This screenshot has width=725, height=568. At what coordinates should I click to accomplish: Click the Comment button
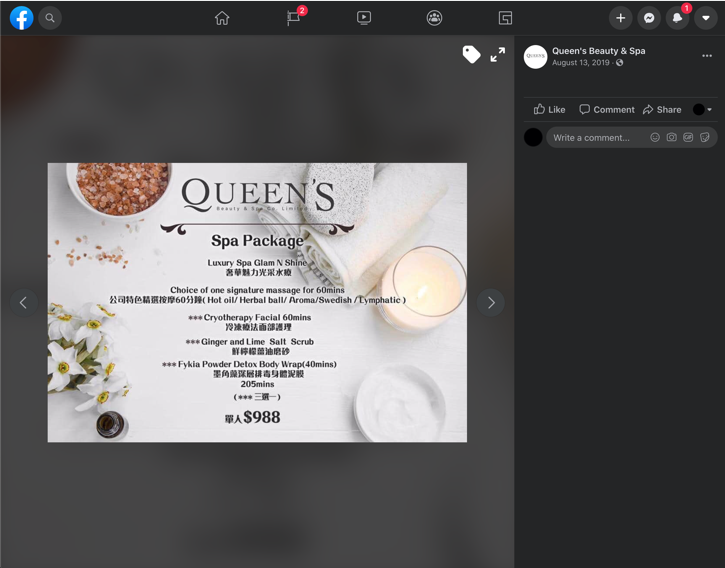(x=607, y=110)
